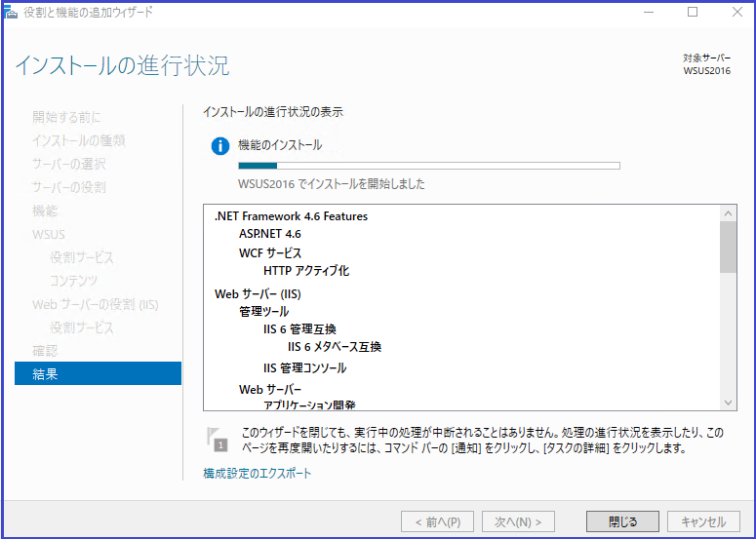Click the feature list scrollbar thumb
The width and height of the screenshot is (756, 539).
click(x=728, y=248)
